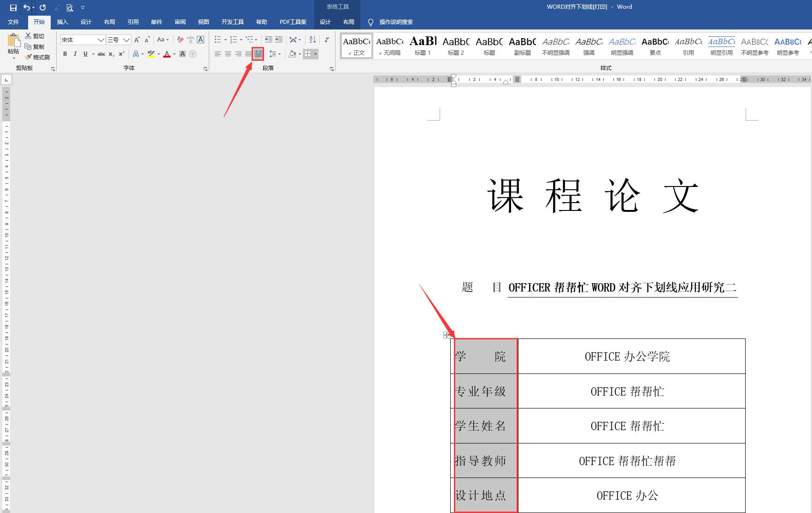This screenshot has height=513, width=812.
Task: Align text right
Action: (x=238, y=54)
